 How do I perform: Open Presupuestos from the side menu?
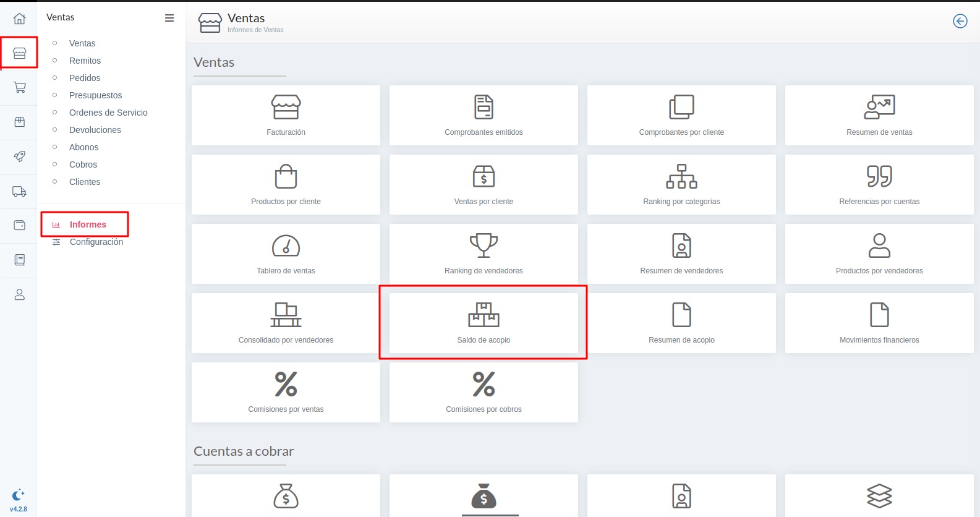95,95
